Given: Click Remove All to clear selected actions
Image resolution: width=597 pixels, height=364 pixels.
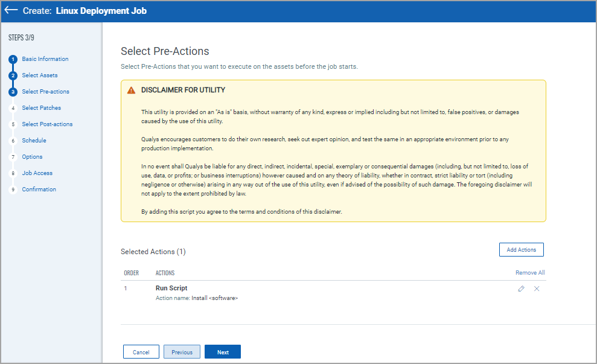Looking at the screenshot, I should point(529,272).
